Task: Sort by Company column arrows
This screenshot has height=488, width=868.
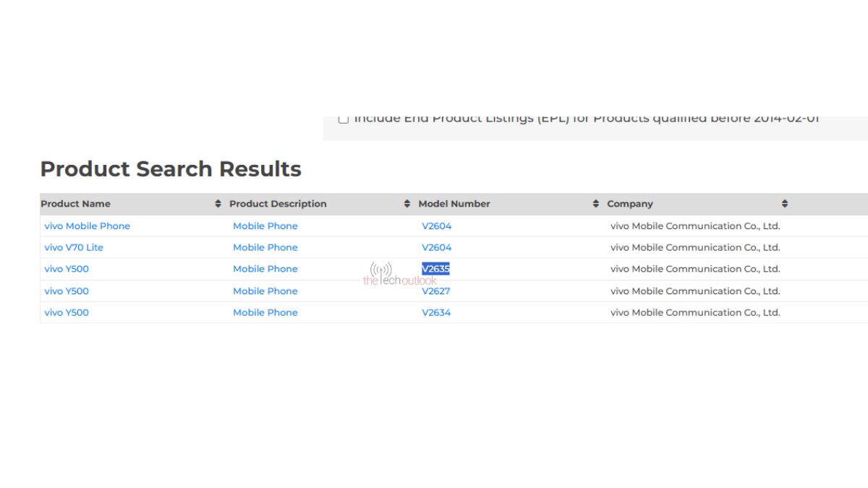Action: (785, 204)
